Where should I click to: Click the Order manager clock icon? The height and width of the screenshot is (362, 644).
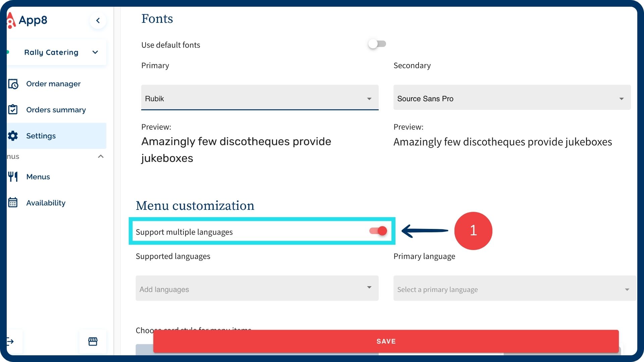(13, 84)
